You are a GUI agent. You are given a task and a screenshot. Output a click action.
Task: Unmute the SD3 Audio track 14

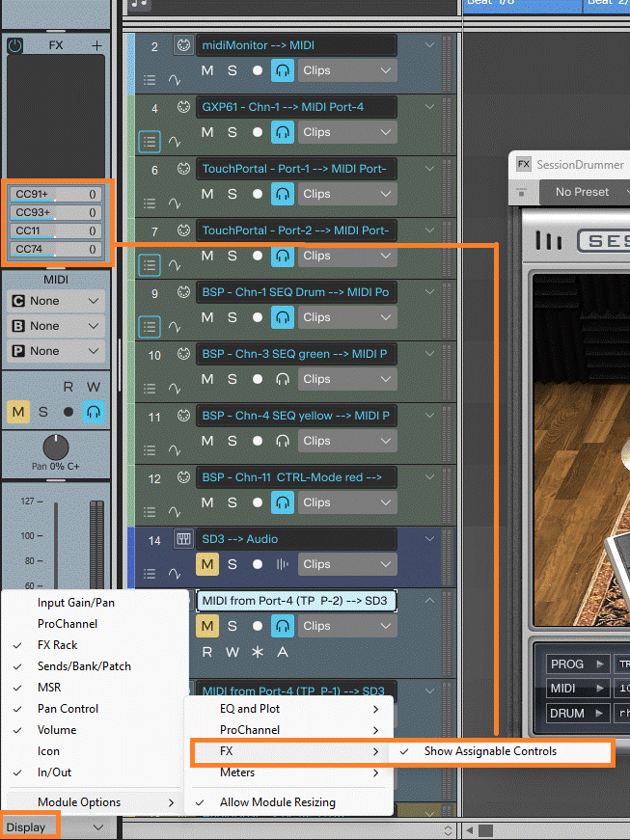207,564
